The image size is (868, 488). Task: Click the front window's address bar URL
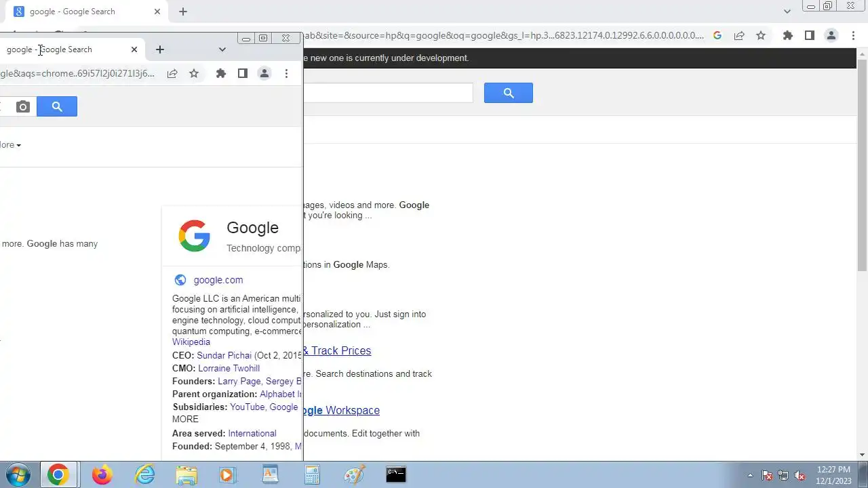(x=77, y=73)
